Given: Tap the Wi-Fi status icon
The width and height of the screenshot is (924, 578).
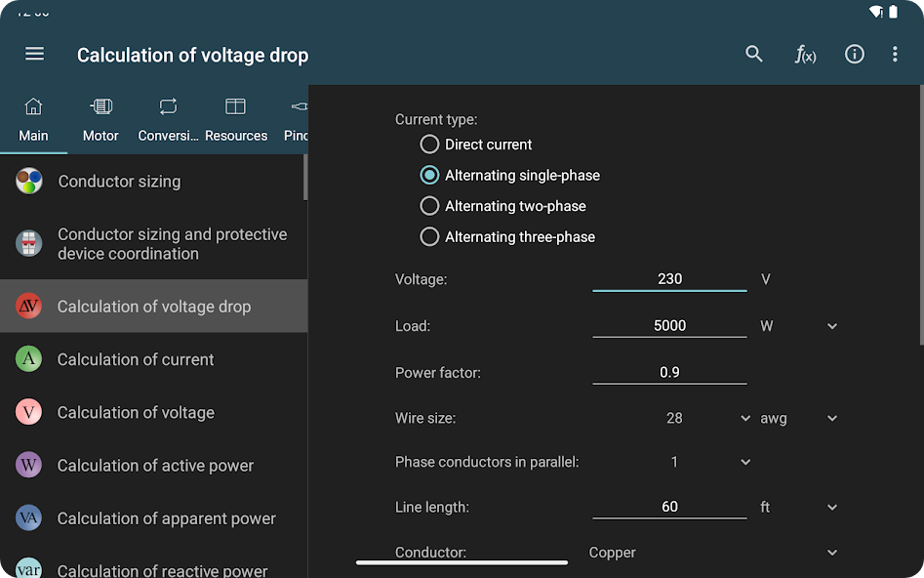Looking at the screenshot, I should point(875,12).
